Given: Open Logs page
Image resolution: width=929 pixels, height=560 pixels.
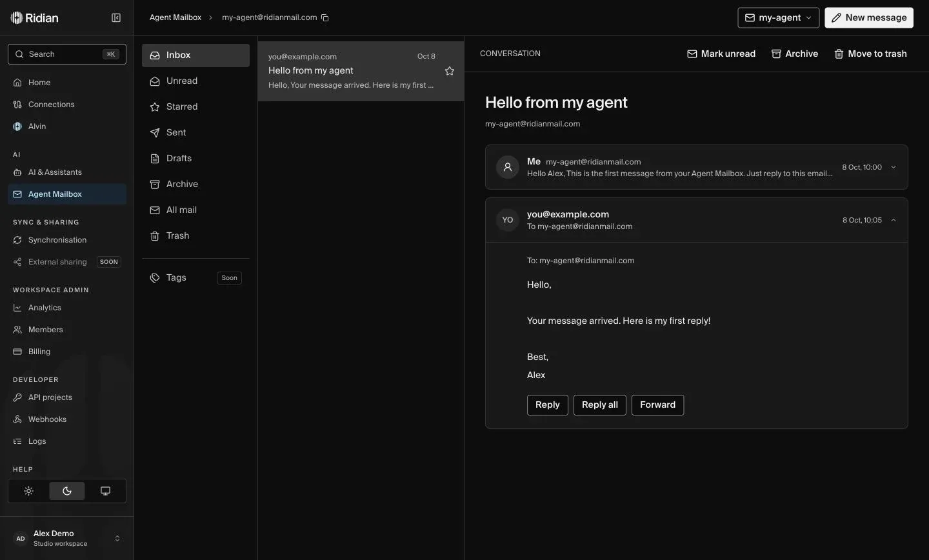Looking at the screenshot, I should (x=67, y=441).
